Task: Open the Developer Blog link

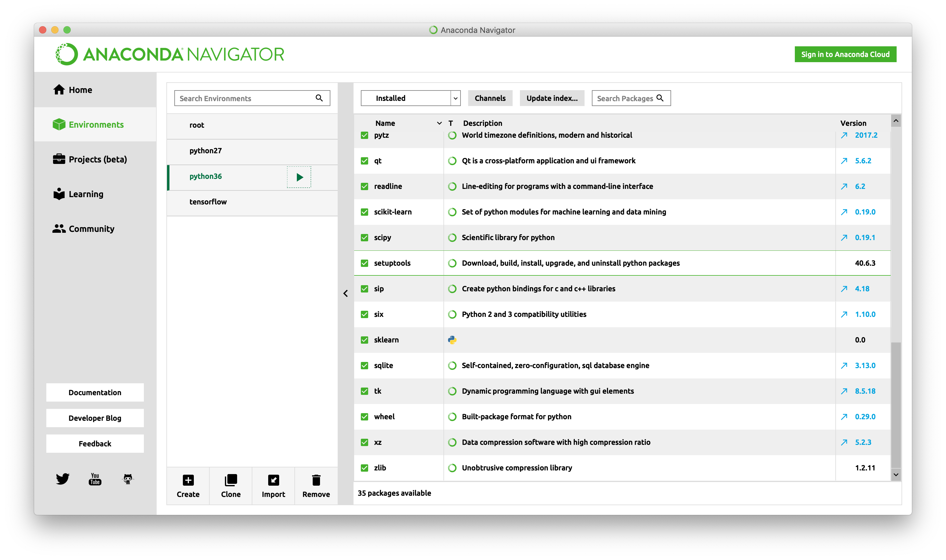Action: [x=95, y=418]
